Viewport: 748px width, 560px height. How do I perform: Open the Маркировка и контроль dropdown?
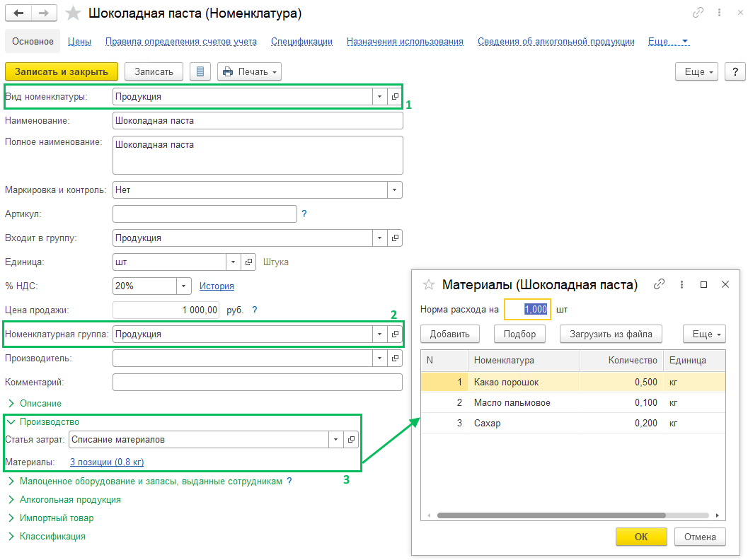tap(394, 189)
